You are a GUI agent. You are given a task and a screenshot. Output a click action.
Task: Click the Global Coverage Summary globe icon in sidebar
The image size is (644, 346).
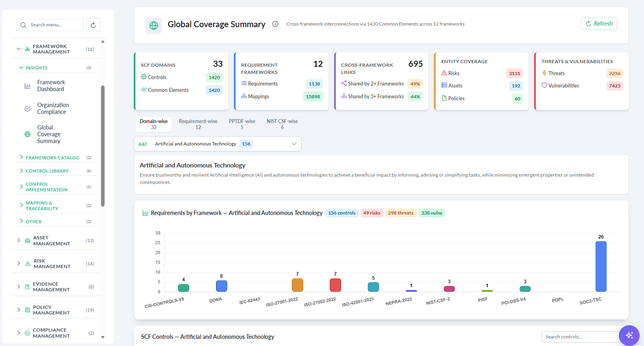click(x=28, y=134)
